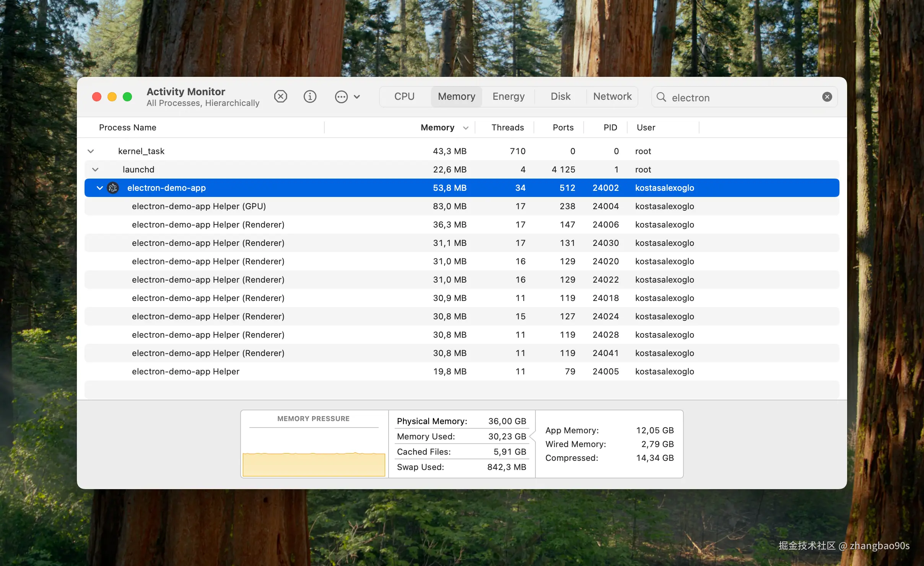
Task: Open the Disk tab
Action: tap(560, 96)
